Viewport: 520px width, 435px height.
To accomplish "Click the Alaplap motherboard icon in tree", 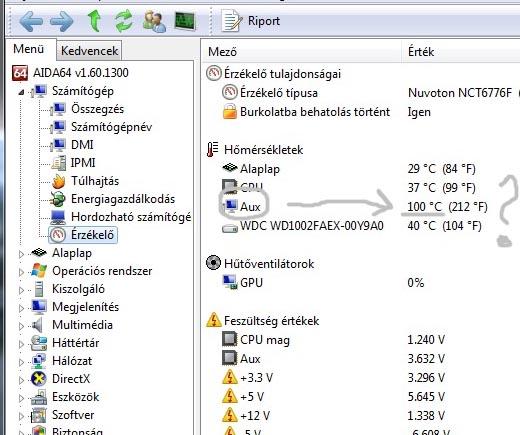I will pos(39,253).
